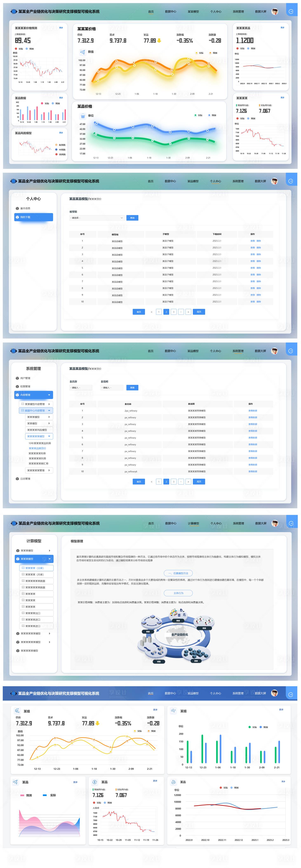Viewport: 301px width, 868px height.
Task: Select 10年某某某某品利率 in system management sidebar
Action: pyautogui.click(x=40, y=443)
